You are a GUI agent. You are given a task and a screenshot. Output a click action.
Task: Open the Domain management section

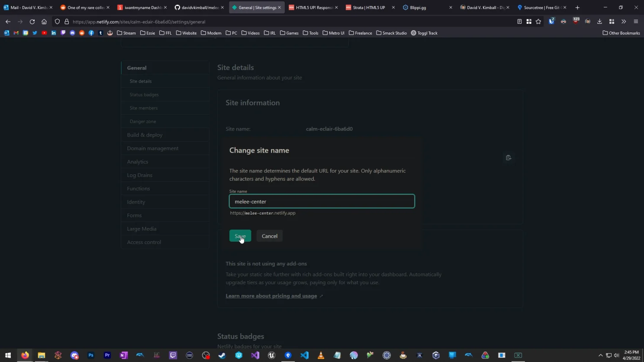[153, 148]
